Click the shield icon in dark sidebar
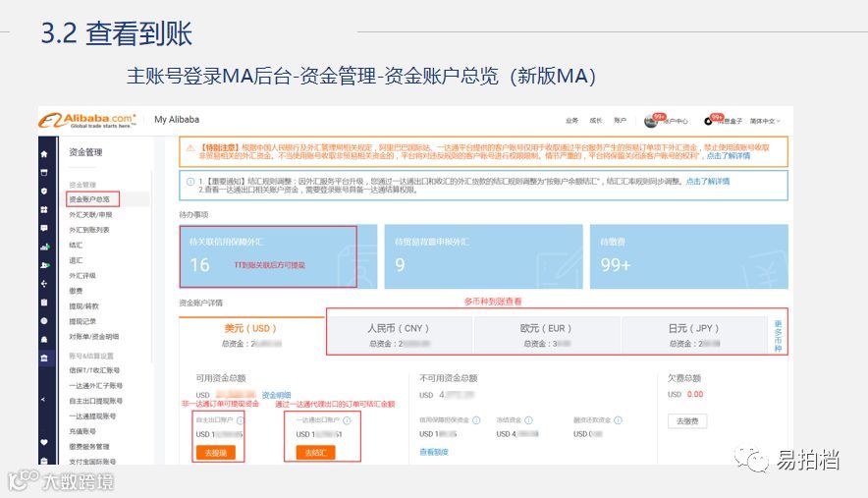Image resolution: width=868 pixels, height=498 pixels. click(x=44, y=192)
